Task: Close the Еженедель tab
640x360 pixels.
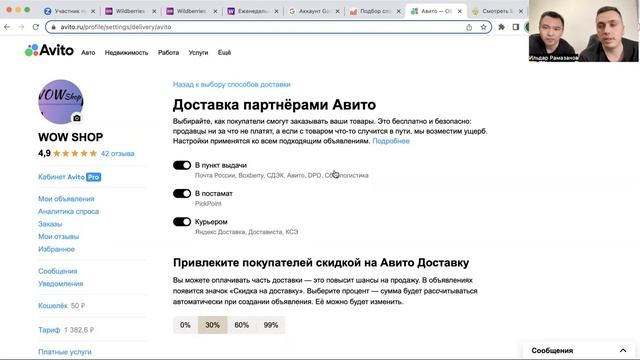Action: [x=276, y=11]
